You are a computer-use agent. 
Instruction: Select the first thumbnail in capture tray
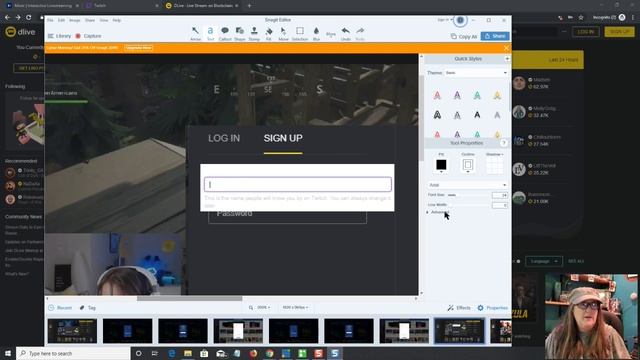point(72,331)
